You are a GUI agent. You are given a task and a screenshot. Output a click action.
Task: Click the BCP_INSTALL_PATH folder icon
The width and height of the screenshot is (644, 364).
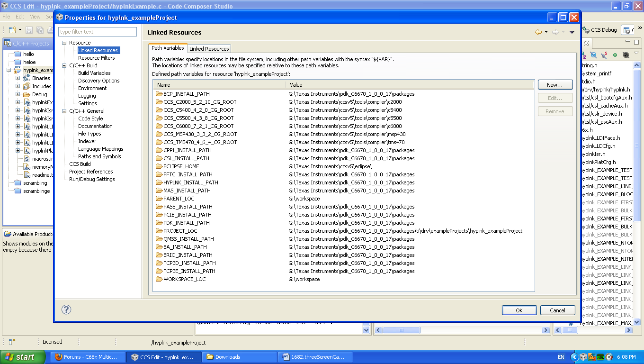coord(159,94)
